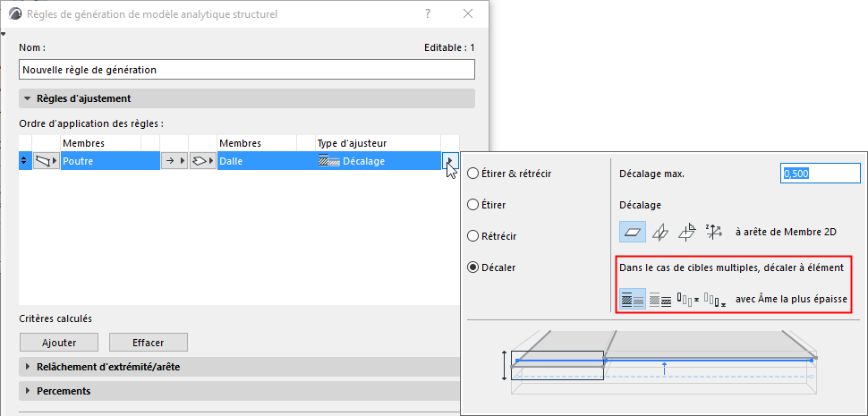Select the Z-axis offset direction icon
The width and height of the screenshot is (868, 416).
pos(713,232)
